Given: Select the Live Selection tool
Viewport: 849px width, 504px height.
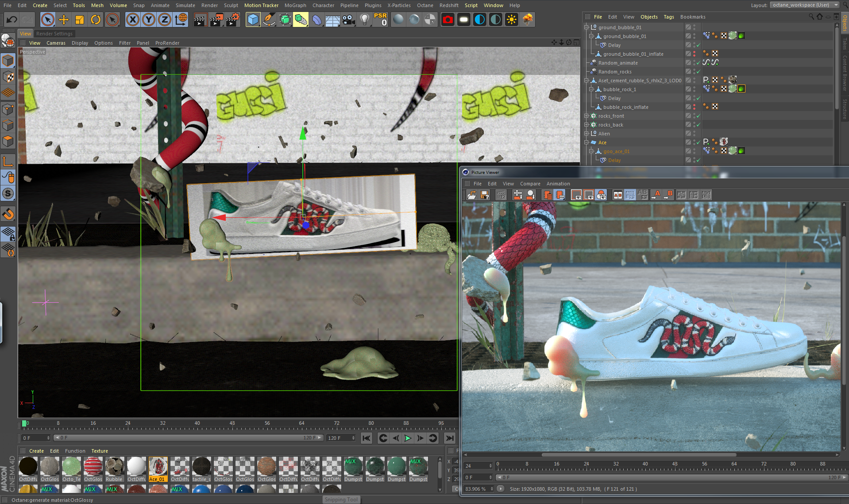Looking at the screenshot, I should 47,19.
